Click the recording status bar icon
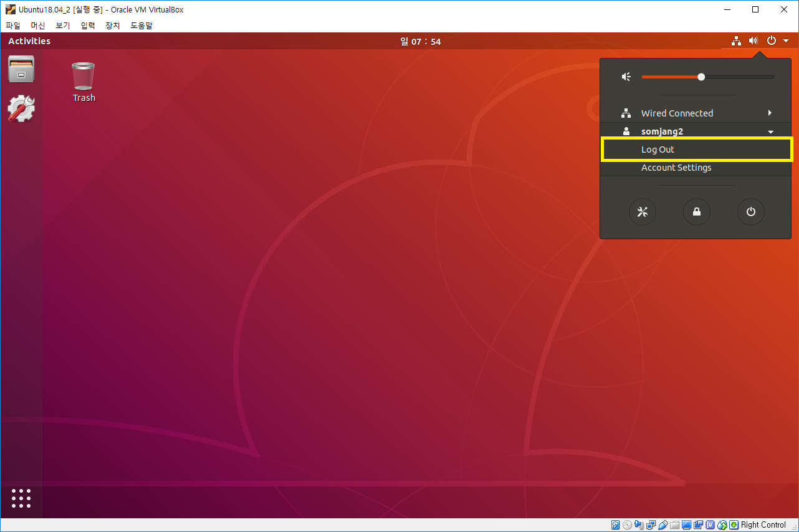799x532 pixels. pos(698,525)
